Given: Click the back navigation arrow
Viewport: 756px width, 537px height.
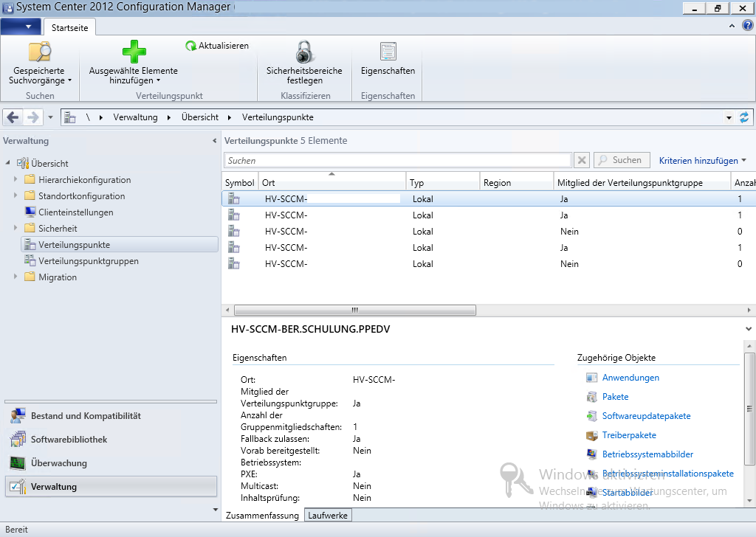Looking at the screenshot, I should pyautogui.click(x=13, y=117).
